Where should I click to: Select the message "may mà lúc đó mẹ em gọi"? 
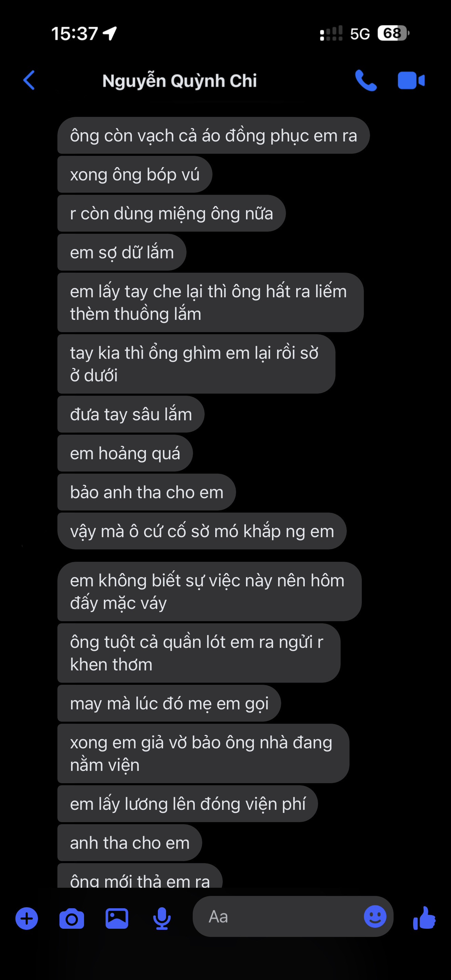[x=169, y=703]
